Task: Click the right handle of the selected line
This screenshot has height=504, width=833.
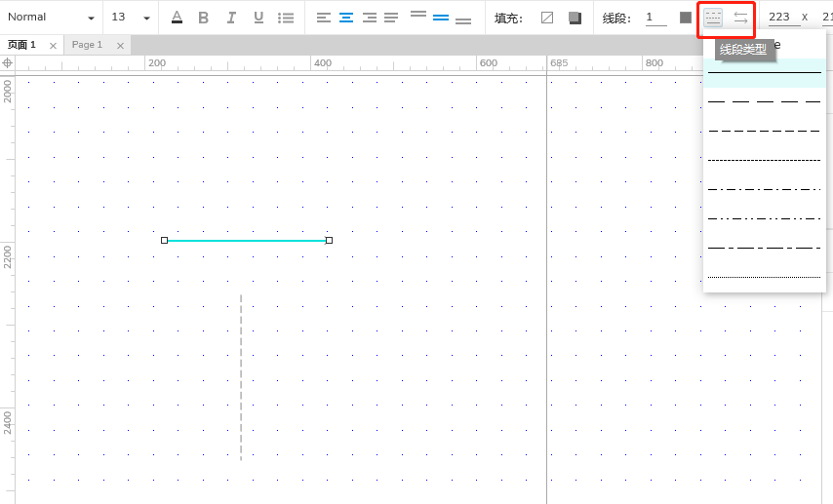Action: click(330, 241)
